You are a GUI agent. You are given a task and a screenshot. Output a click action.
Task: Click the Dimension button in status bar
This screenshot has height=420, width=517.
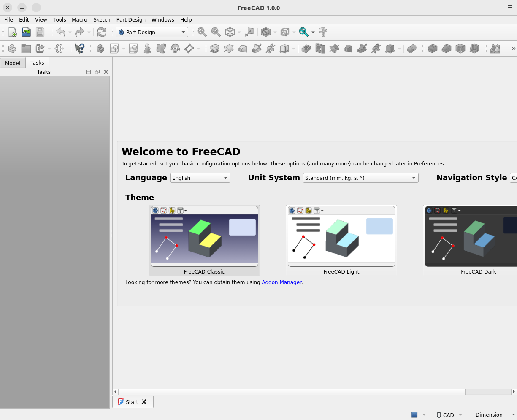pyautogui.click(x=489, y=415)
